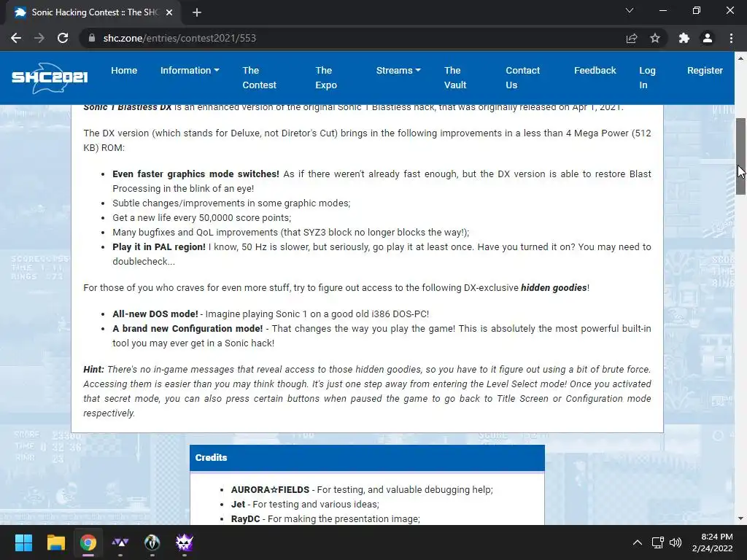Click the SHC2021 site logo
Image resolution: width=747 pixels, height=560 pixels.
[50, 78]
